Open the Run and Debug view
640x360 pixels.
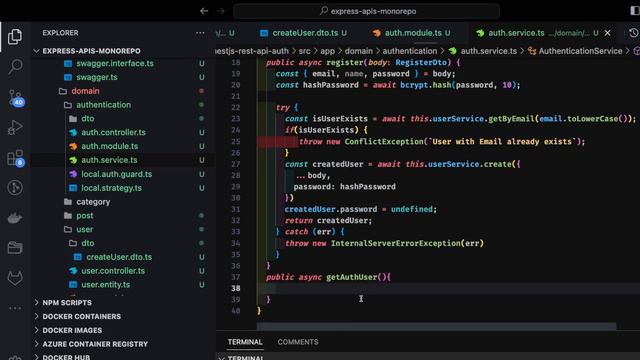click(15, 127)
